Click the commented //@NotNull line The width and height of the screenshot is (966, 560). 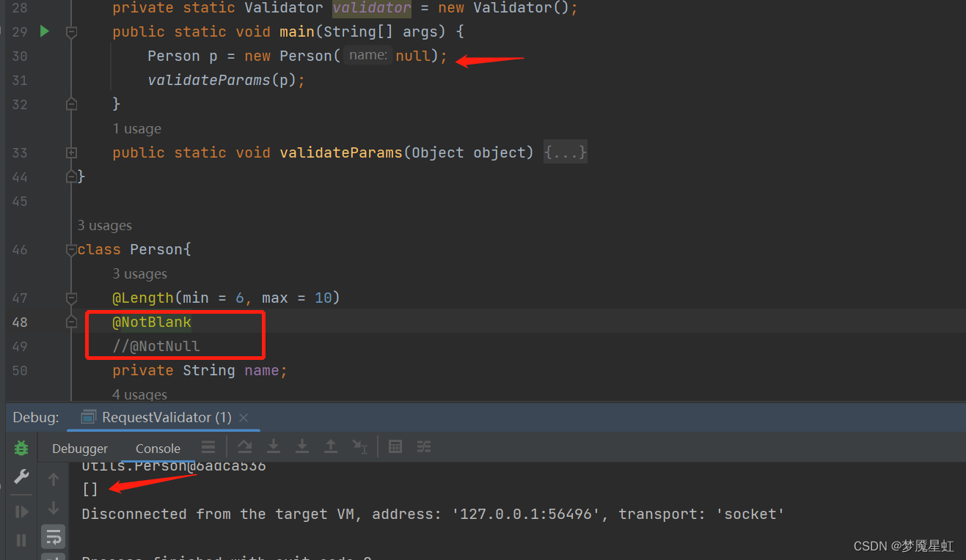156,346
